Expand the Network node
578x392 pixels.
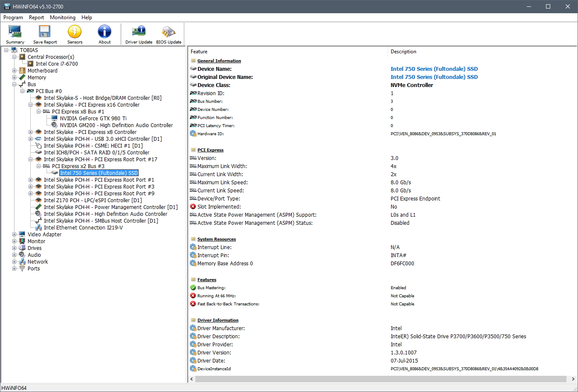pos(14,262)
